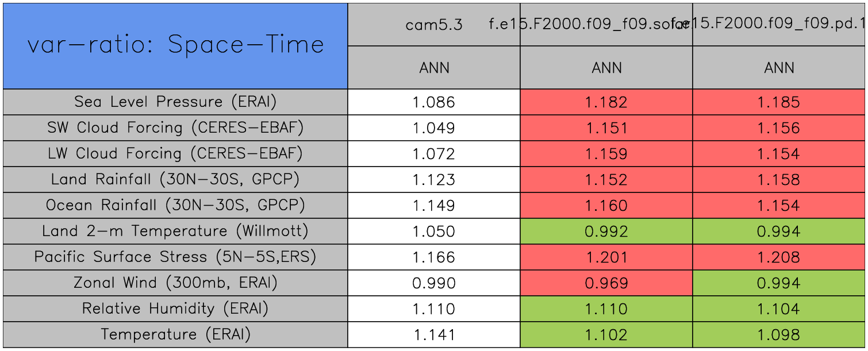Click the Zonal Wind (300mb, ERAI) label
868x351 pixels.
(175, 283)
